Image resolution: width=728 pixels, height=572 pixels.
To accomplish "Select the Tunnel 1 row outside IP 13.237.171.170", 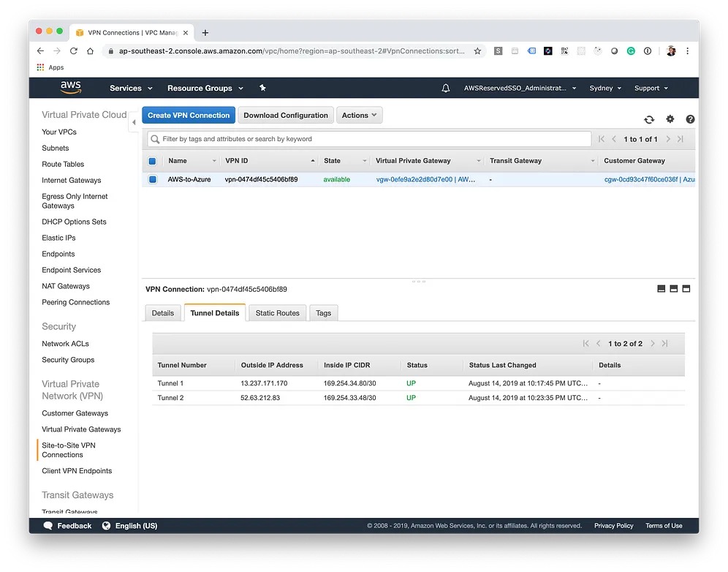I will point(264,383).
